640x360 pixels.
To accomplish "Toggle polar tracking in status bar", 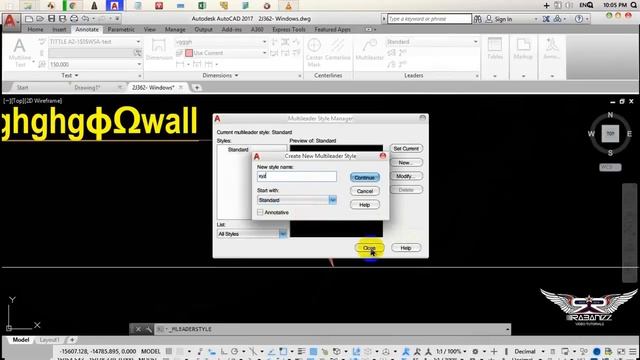I will [x=234, y=351].
